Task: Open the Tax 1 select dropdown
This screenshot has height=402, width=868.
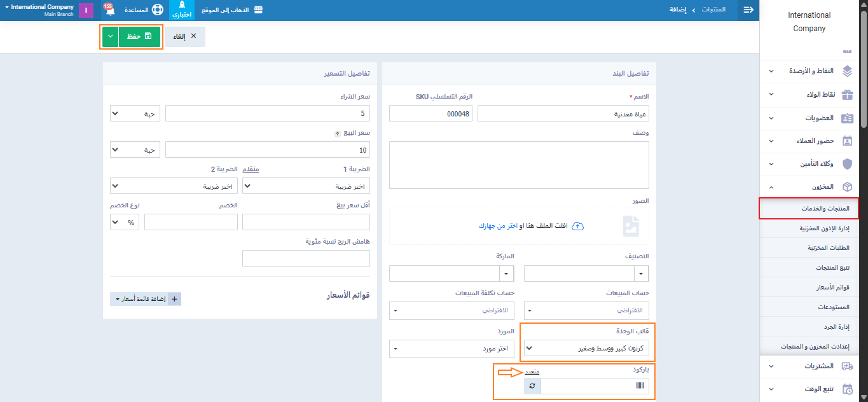Action: (x=307, y=186)
